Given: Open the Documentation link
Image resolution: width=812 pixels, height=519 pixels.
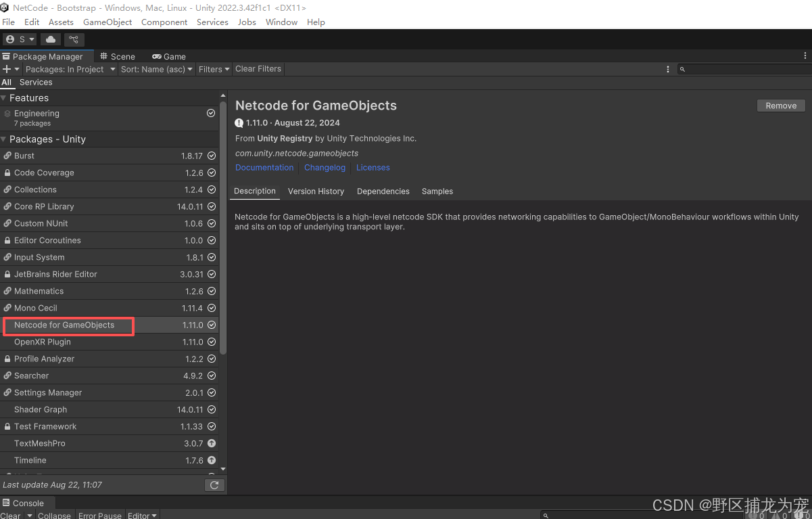Looking at the screenshot, I should 264,168.
